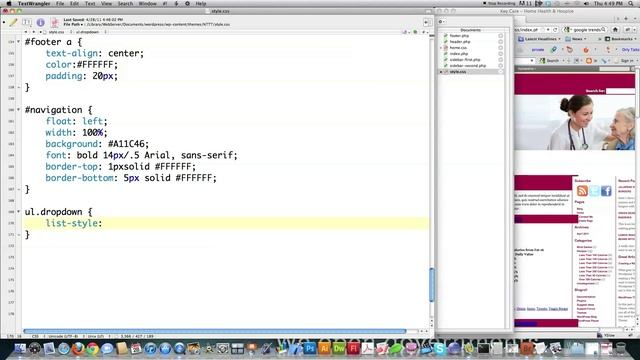This screenshot has height=360, width=640.
Task: Open the Search menu
Action: (125, 3)
